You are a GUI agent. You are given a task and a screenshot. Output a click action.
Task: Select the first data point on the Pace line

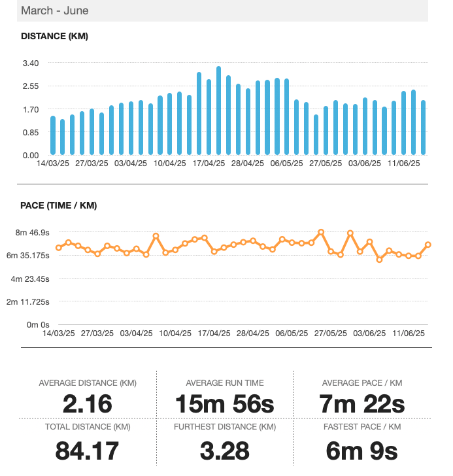59,248
